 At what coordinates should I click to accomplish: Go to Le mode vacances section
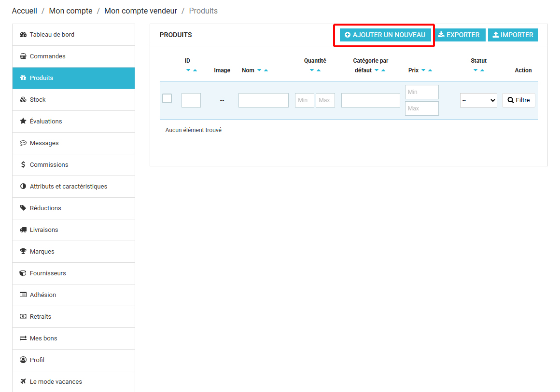[x=56, y=382]
